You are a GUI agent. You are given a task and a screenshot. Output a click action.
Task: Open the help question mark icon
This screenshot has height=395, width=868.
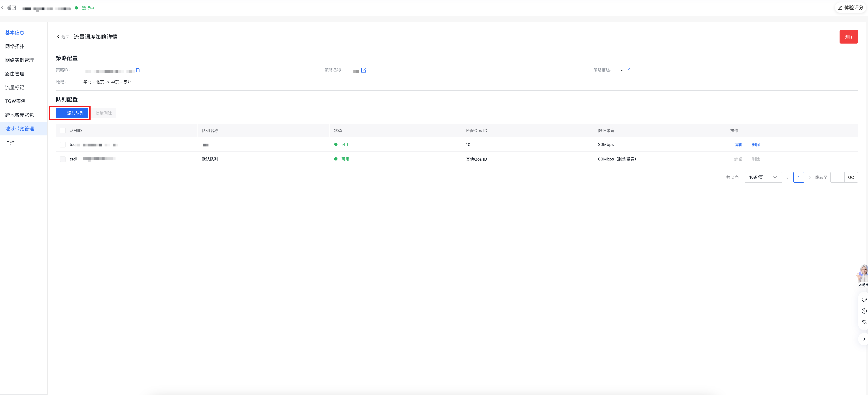pyautogui.click(x=864, y=311)
